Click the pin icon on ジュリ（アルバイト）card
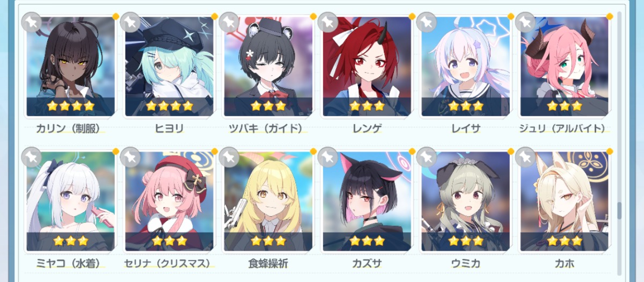644x282 pixels. 525,22
